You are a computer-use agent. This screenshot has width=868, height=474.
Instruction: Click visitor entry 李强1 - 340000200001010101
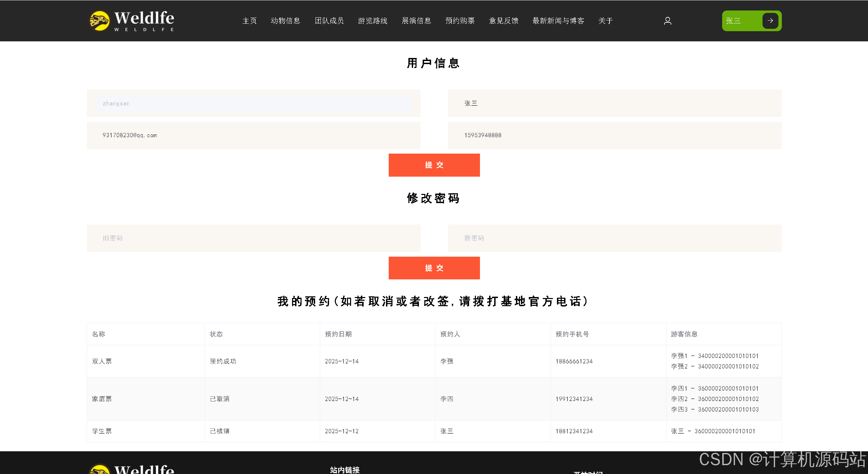click(x=715, y=356)
